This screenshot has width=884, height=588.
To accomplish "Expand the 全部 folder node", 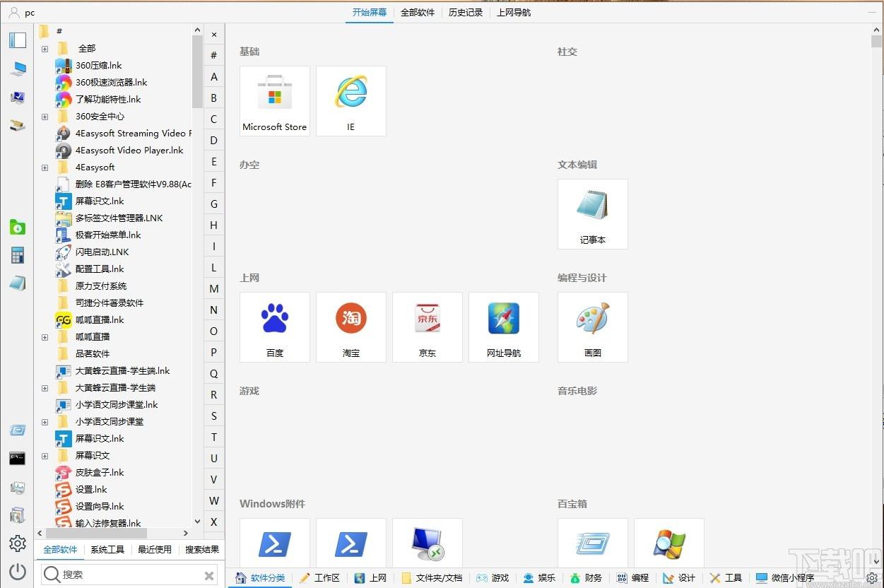I will [x=45, y=49].
